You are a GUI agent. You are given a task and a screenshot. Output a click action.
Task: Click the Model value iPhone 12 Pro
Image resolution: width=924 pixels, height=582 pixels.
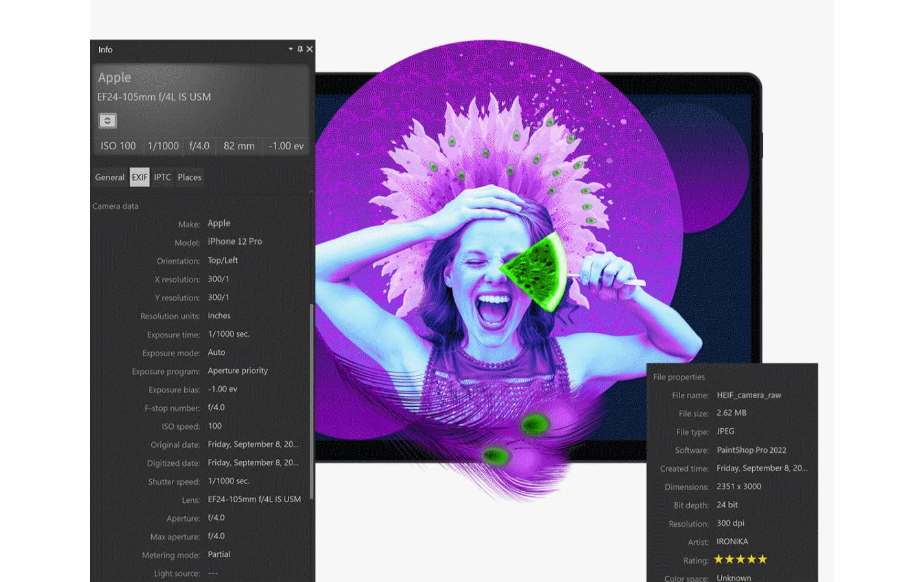click(235, 241)
